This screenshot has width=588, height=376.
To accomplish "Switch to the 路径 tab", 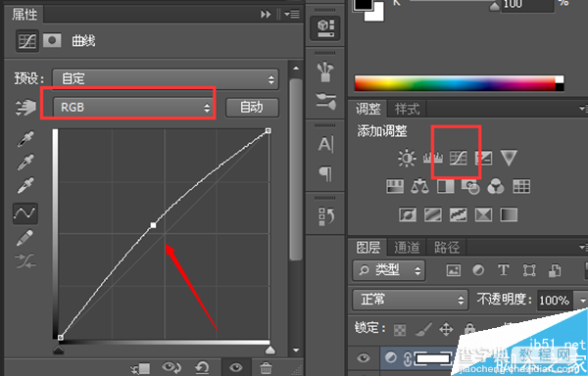I will click(446, 247).
